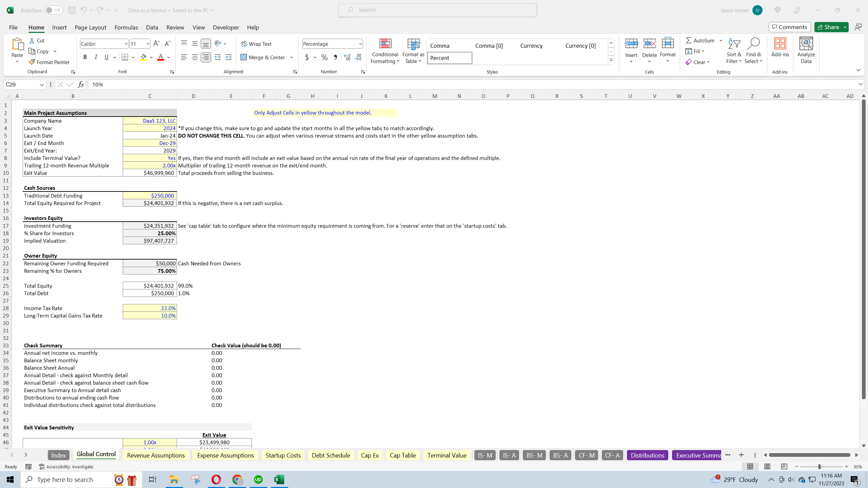
Task: Click the Share button
Action: click(829, 27)
